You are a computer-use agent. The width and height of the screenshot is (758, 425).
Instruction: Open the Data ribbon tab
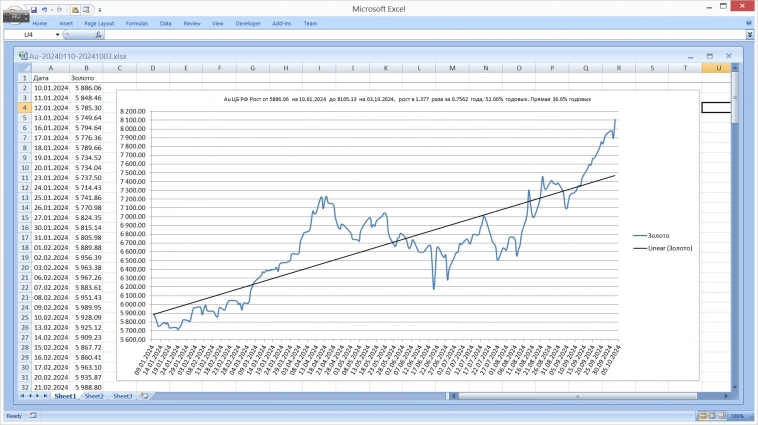click(165, 23)
